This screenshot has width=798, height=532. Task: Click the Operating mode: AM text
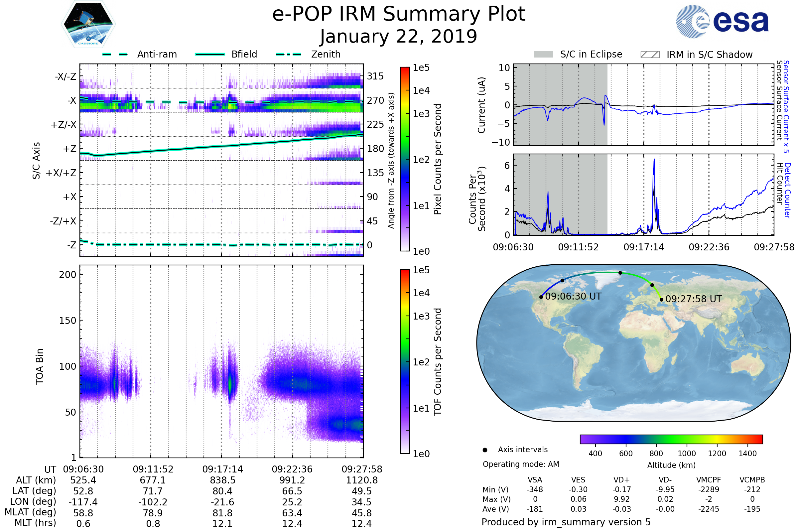coord(521,464)
